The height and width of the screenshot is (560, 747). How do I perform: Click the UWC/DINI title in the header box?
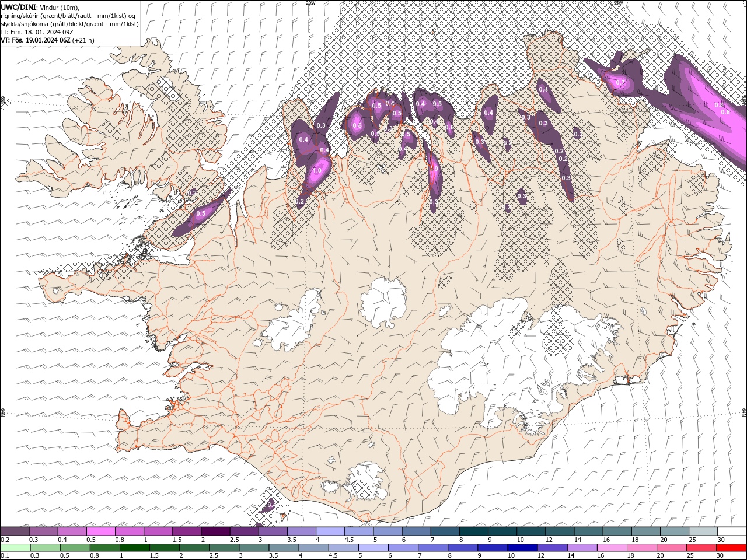[x=18, y=7]
